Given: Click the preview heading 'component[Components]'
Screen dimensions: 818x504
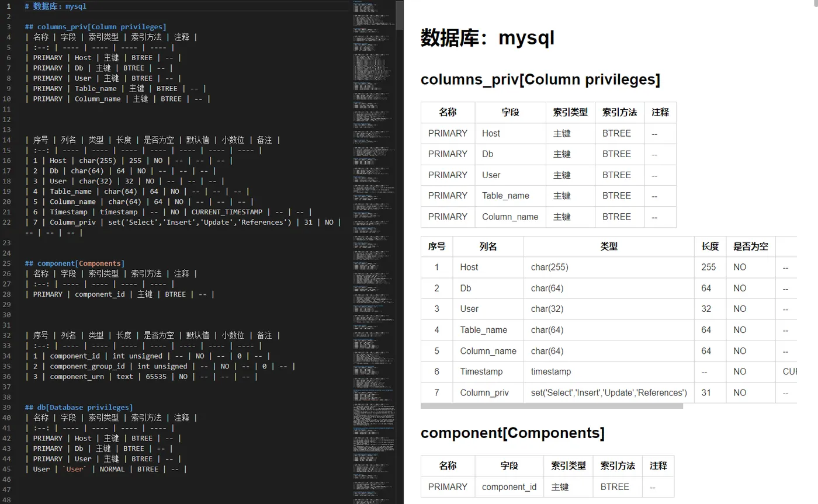Looking at the screenshot, I should point(512,433).
